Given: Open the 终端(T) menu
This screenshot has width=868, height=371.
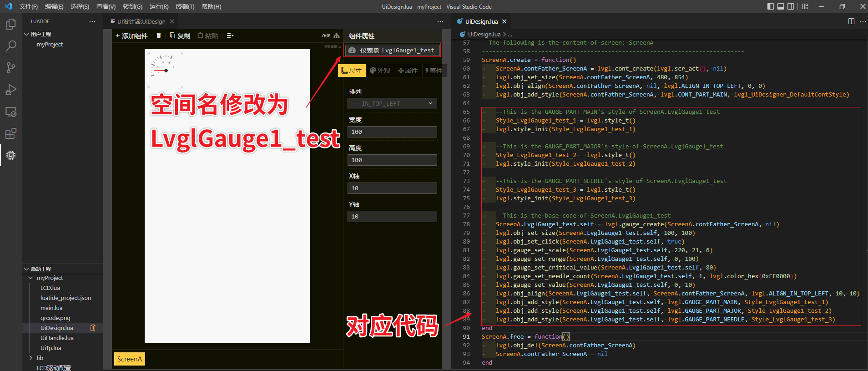Looking at the screenshot, I should point(185,6).
